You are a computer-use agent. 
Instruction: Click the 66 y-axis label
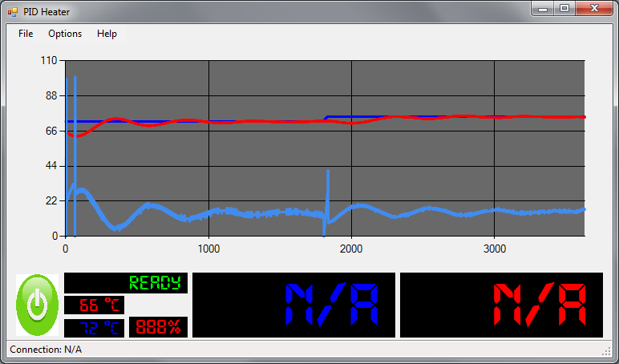51,131
